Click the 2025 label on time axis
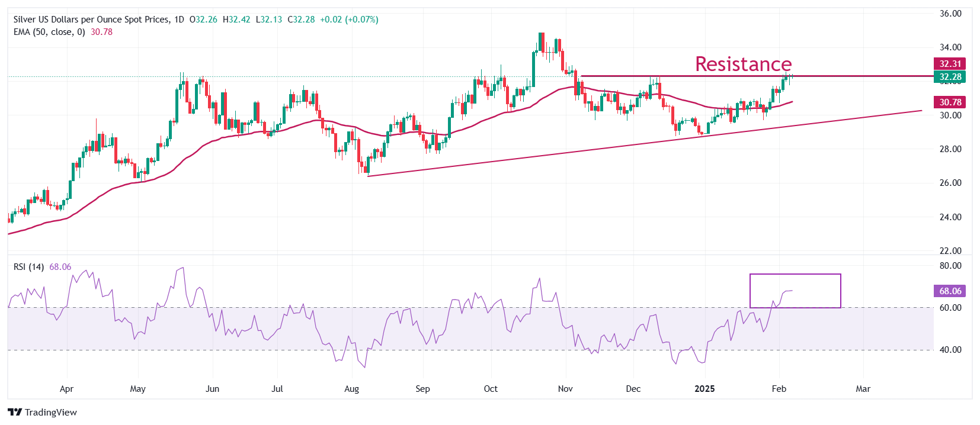The width and height of the screenshot is (980, 425). pos(704,389)
